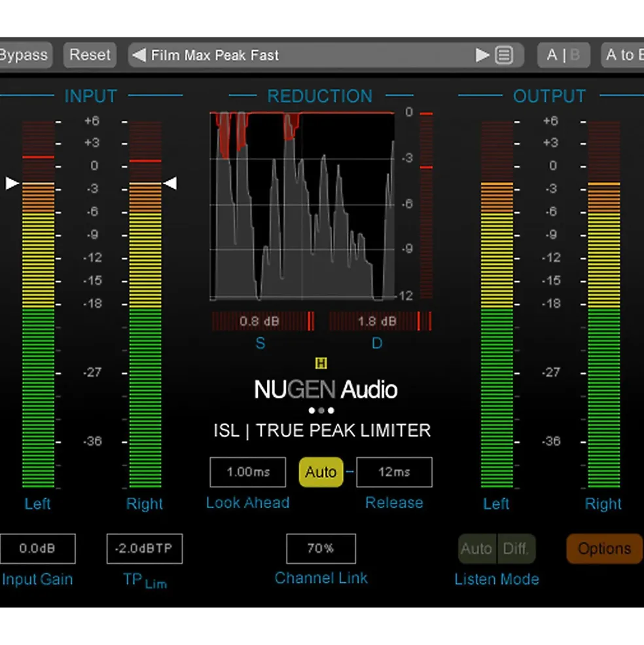The height and width of the screenshot is (645, 644).
Task: Click the 70% Channel Link field
Action: [321, 548]
